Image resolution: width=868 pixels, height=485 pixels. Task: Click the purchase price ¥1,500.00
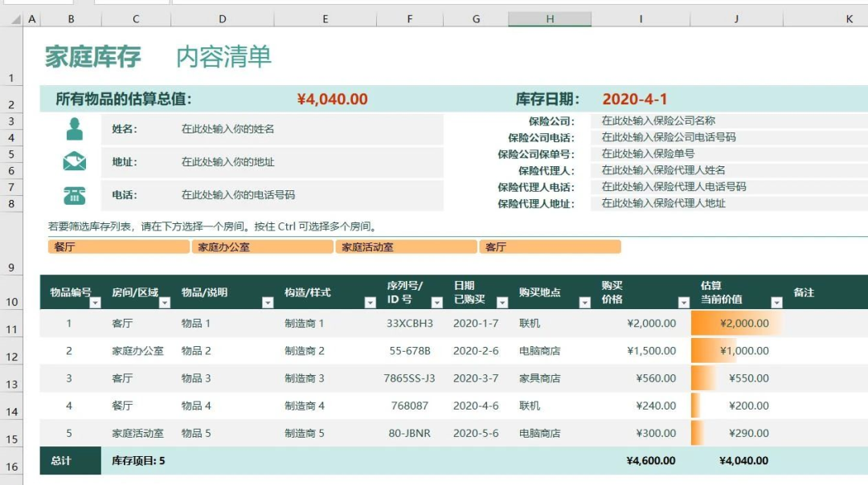click(x=652, y=351)
